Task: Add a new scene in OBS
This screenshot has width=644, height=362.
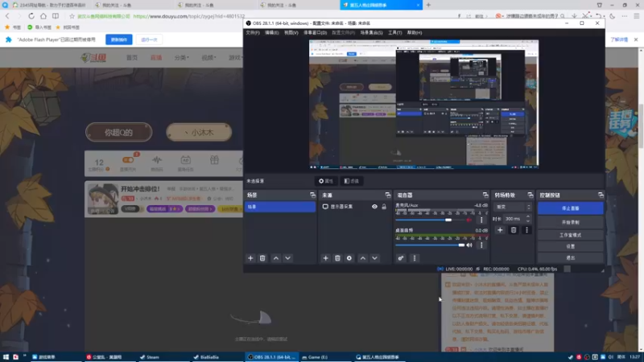Action: coord(250,258)
